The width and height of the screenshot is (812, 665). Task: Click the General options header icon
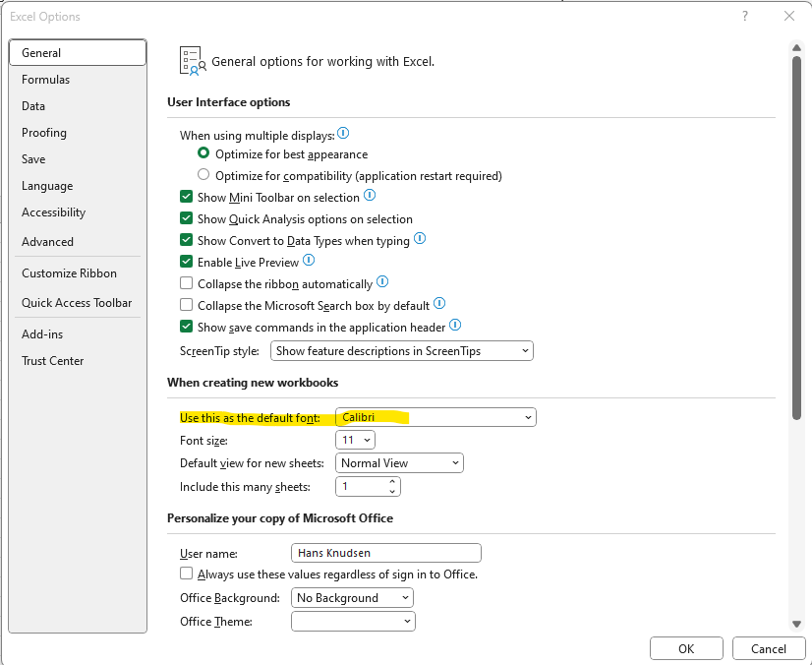tap(192, 61)
